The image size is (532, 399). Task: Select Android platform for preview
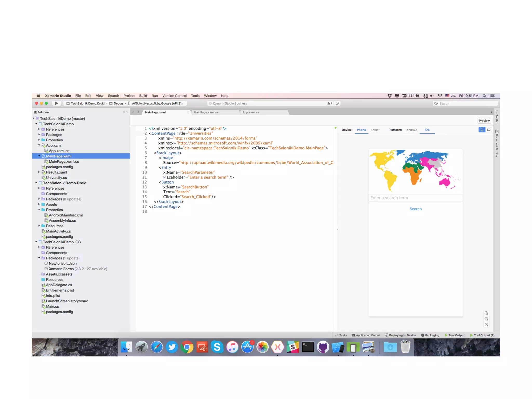(x=412, y=130)
